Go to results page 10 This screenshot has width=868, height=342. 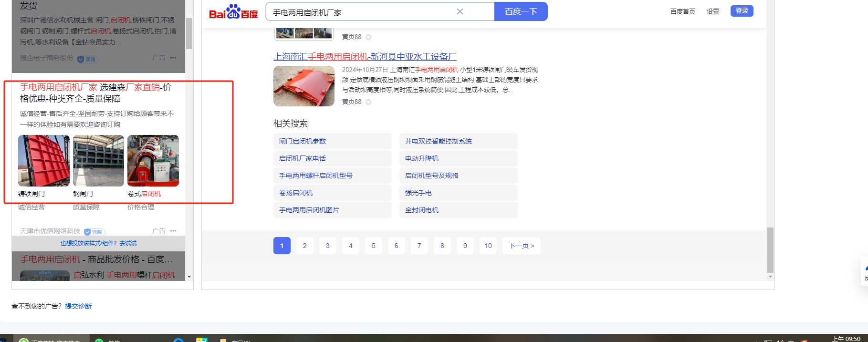pos(488,246)
